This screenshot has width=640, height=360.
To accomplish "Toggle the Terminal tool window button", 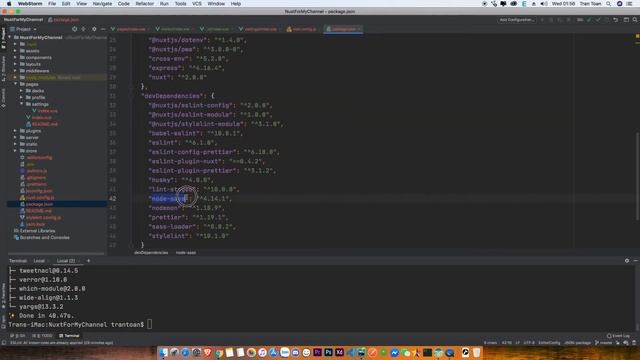I will pyautogui.click(x=69, y=336).
